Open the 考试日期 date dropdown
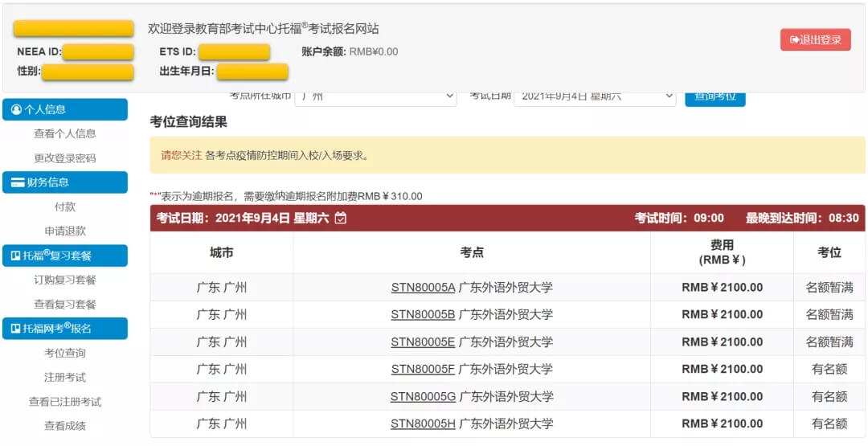The width and height of the screenshot is (868, 446). 595,99
